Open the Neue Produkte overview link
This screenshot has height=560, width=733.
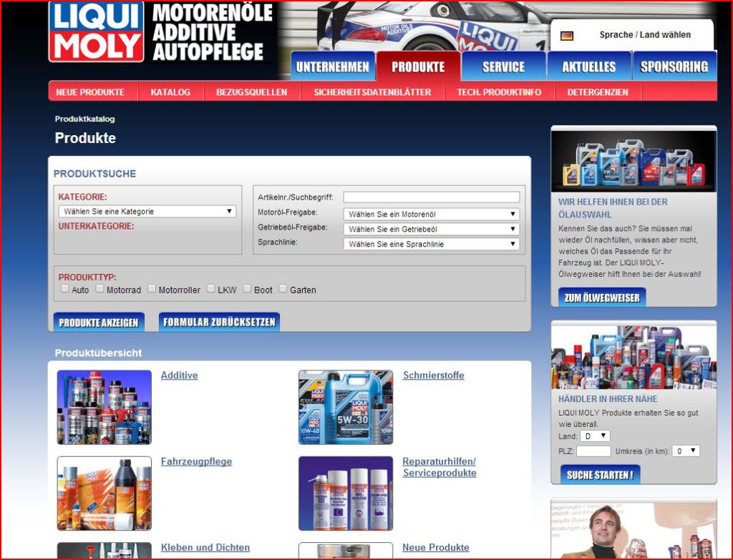(436, 547)
